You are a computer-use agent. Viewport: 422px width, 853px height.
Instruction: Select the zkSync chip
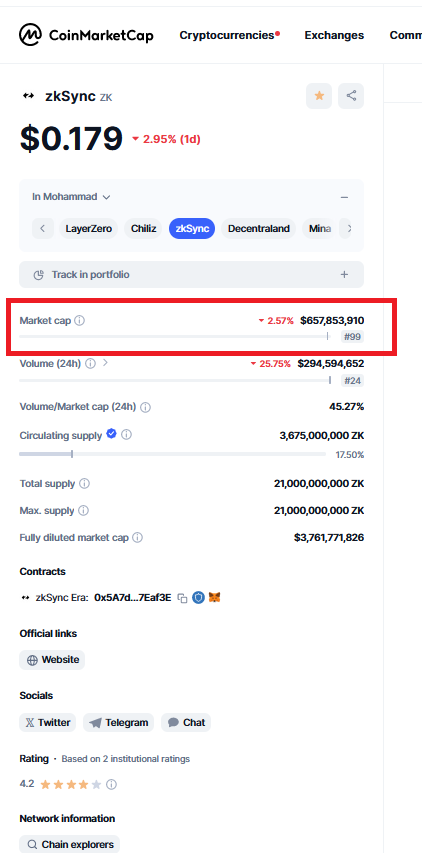coord(192,228)
